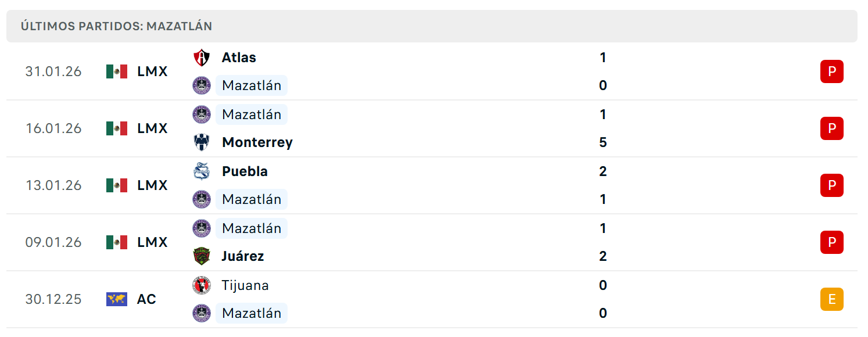Viewport: 868px width, 337px height.
Task: Click the Mexico flag in the 31.01.26 row
Action: point(117,71)
